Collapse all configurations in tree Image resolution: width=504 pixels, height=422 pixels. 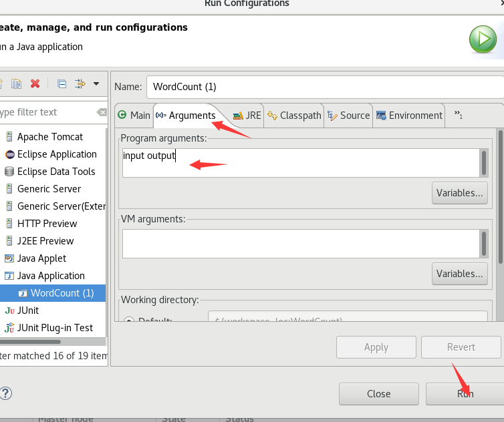[61, 84]
